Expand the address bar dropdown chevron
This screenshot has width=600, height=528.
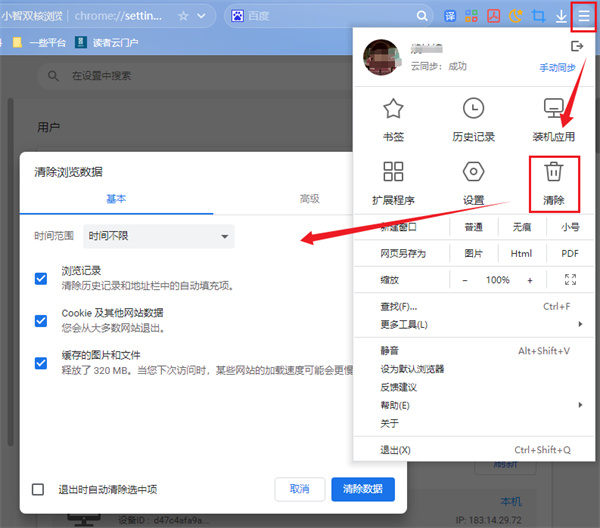point(201,16)
